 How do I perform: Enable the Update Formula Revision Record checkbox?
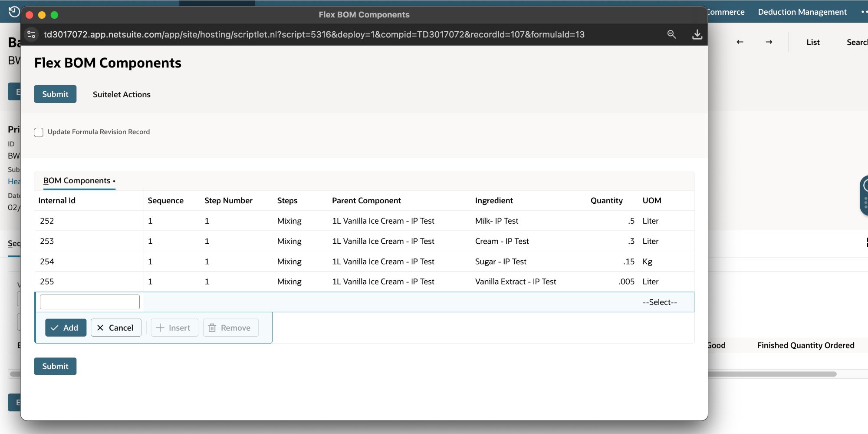[x=38, y=132]
